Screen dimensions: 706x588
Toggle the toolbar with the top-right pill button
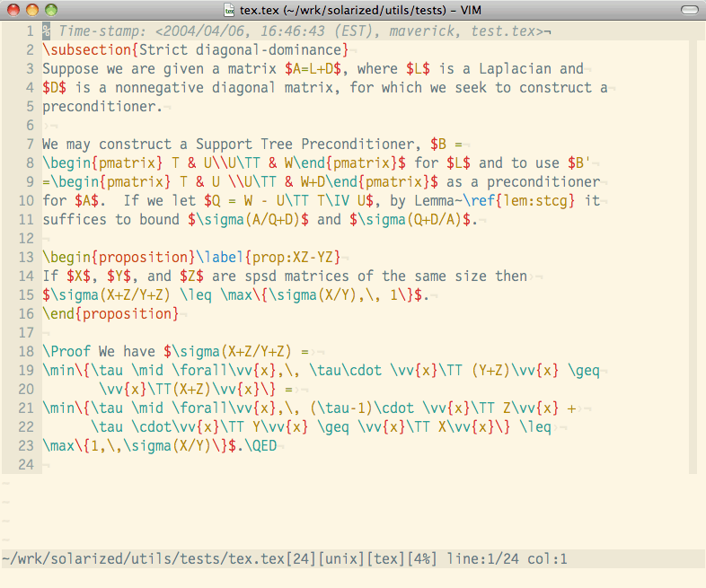(x=687, y=10)
